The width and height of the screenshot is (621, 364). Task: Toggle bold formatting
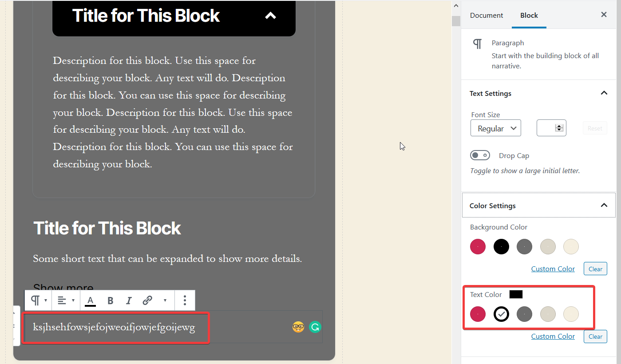[111, 301]
